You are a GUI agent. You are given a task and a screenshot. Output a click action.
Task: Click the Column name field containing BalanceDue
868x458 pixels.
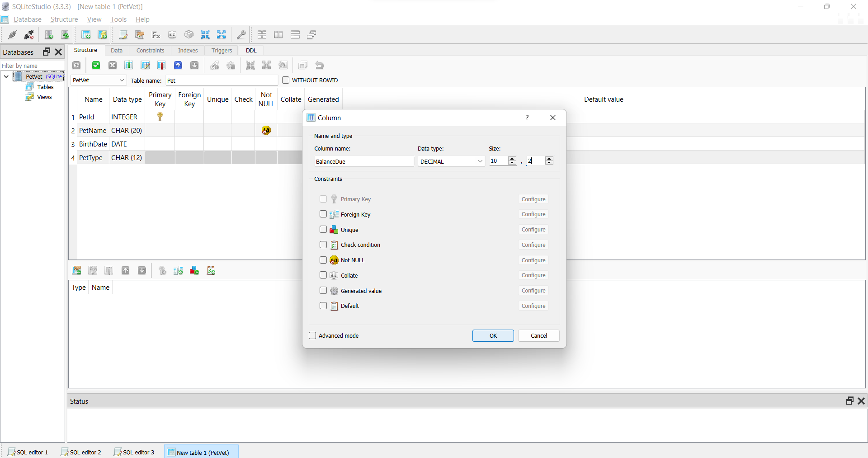[364, 161]
